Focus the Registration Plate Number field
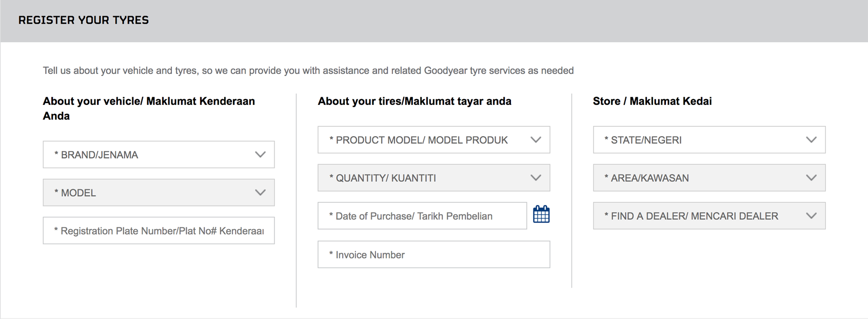The width and height of the screenshot is (868, 319). point(159,231)
